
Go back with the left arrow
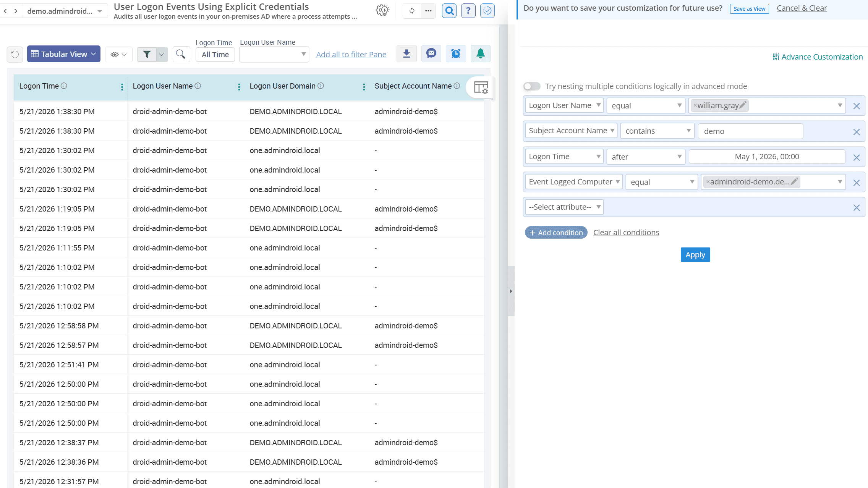pyautogui.click(x=5, y=11)
